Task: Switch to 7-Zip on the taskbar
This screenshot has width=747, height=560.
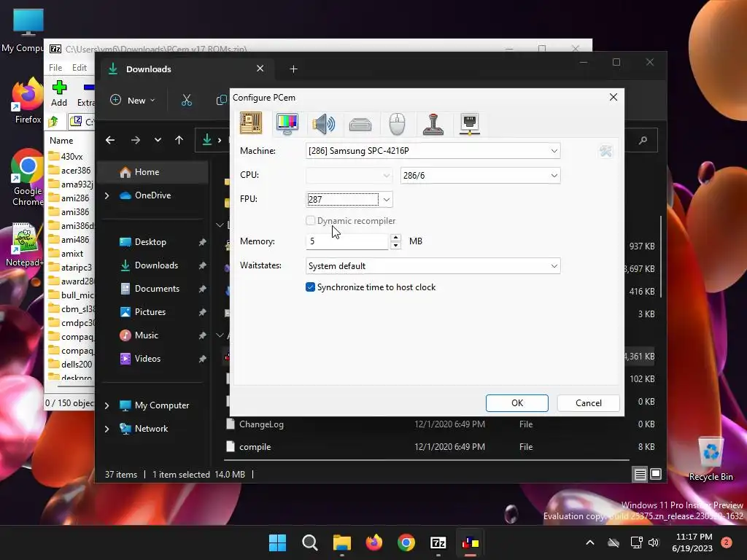Action: (x=438, y=542)
